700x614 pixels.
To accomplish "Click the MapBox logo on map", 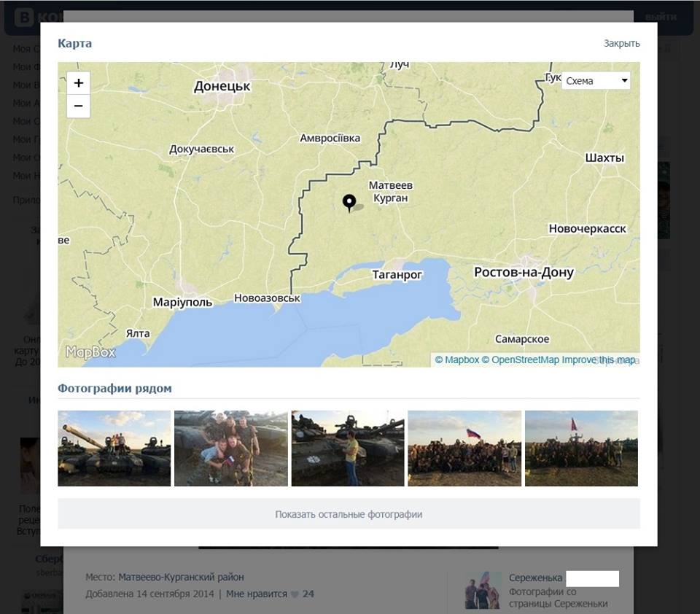I will pos(90,352).
